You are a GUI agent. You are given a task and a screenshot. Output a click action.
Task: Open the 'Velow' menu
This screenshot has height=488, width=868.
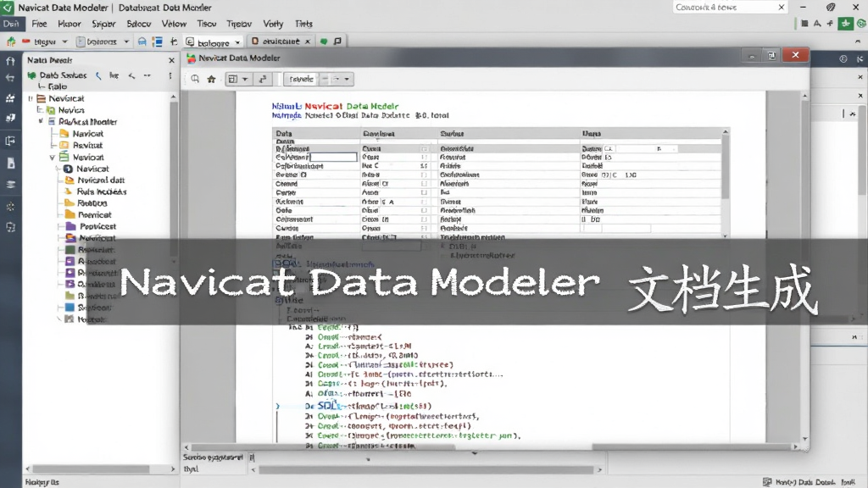tap(174, 24)
